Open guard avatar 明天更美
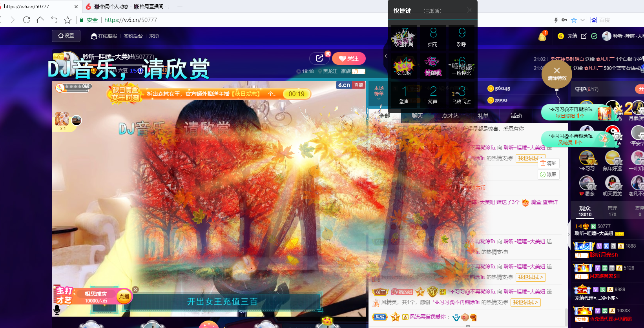 click(612, 183)
